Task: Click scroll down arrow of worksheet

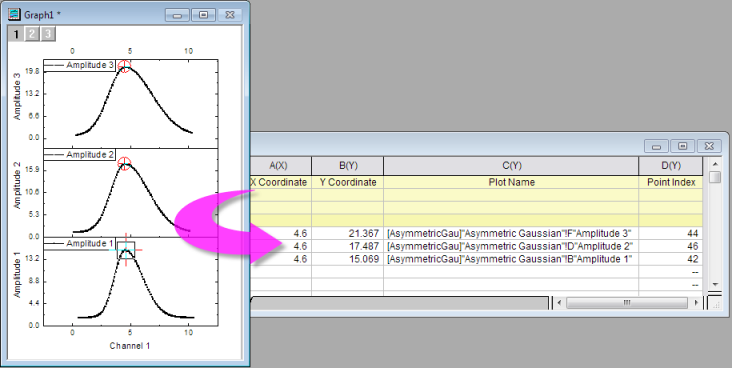Action: pyautogui.click(x=715, y=284)
